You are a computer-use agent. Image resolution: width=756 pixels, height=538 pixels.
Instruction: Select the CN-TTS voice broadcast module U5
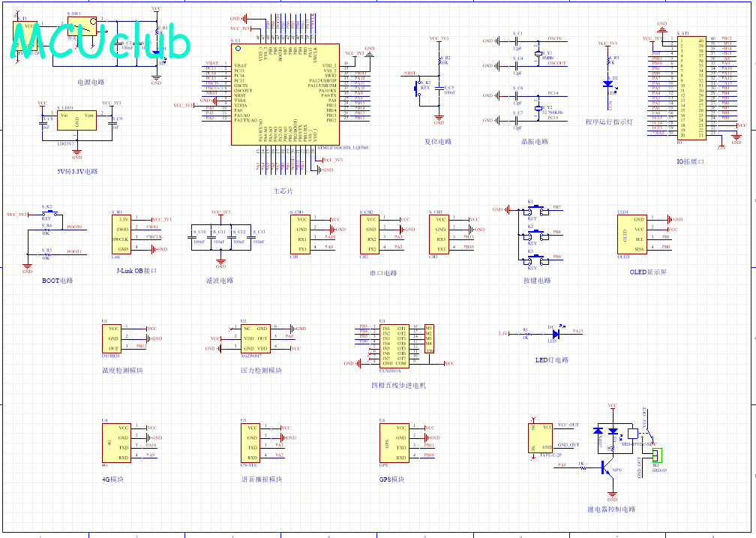click(x=250, y=443)
